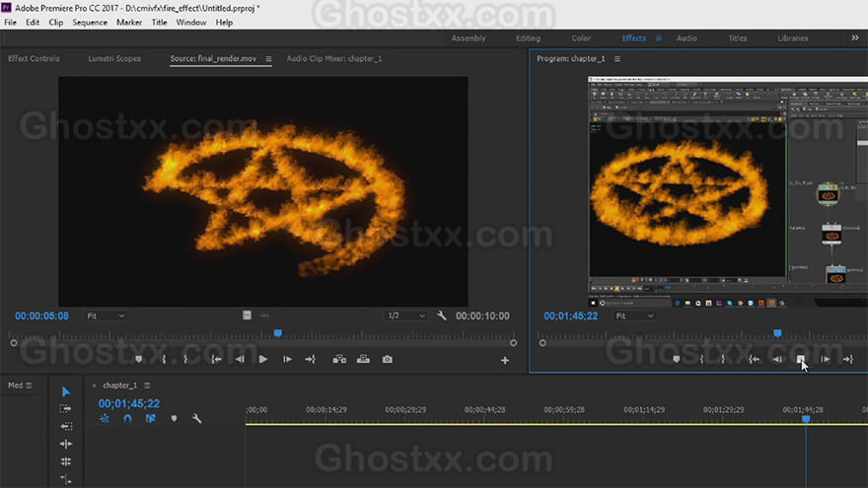Select the Rate Stretch tool
The height and width of the screenshot is (488, 868).
pyautogui.click(x=66, y=479)
